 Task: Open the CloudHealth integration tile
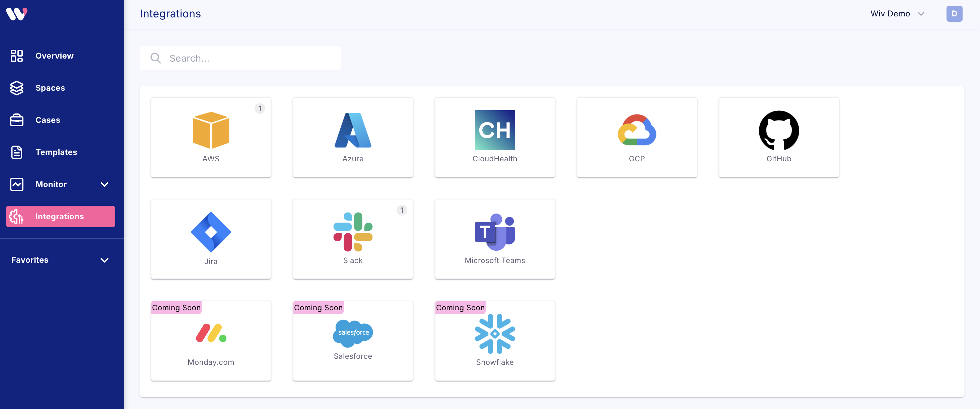tap(495, 137)
